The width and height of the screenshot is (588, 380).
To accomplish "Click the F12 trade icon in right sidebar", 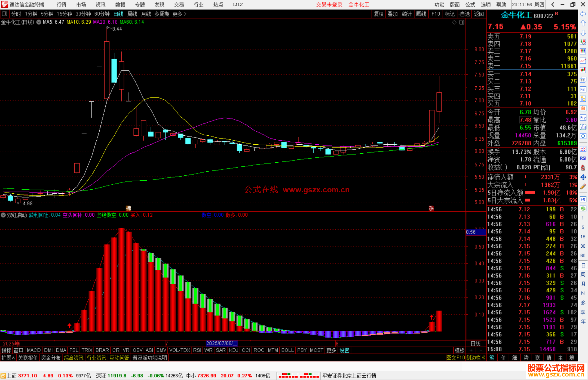I will [583, 118].
